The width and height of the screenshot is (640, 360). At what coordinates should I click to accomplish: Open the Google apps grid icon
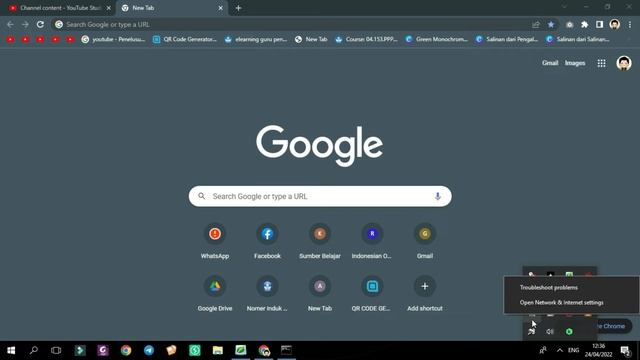pyautogui.click(x=601, y=63)
